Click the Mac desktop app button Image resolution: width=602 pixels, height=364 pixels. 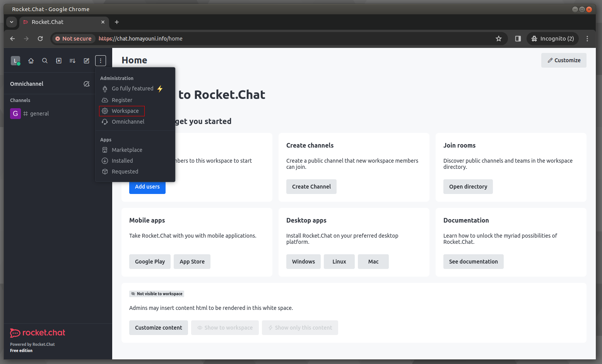(x=373, y=262)
